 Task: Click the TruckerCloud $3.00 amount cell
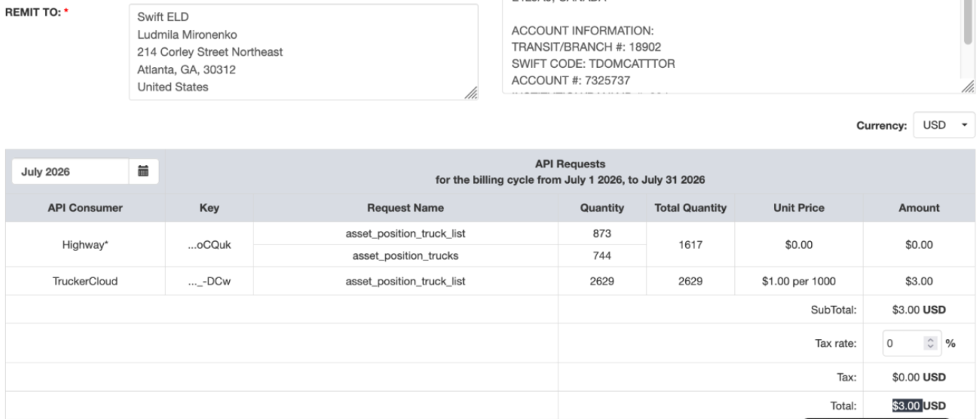click(918, 281)
